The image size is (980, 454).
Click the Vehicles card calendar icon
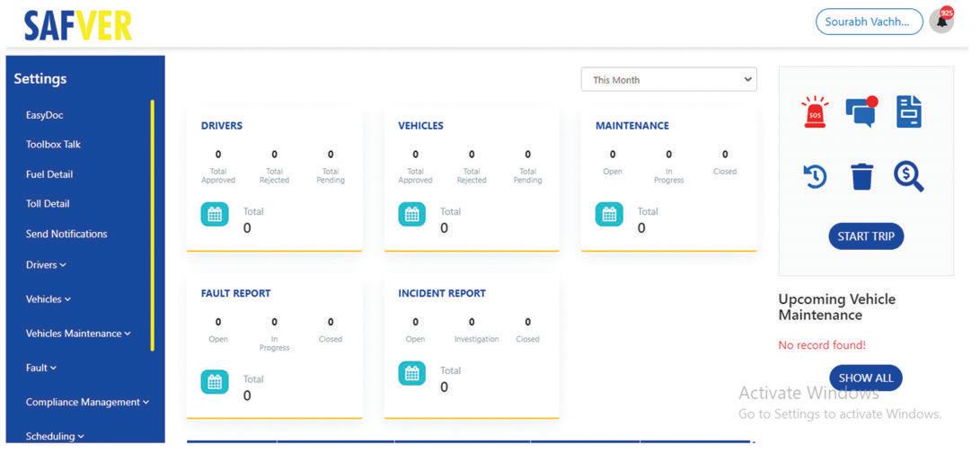tap(412, 215)
